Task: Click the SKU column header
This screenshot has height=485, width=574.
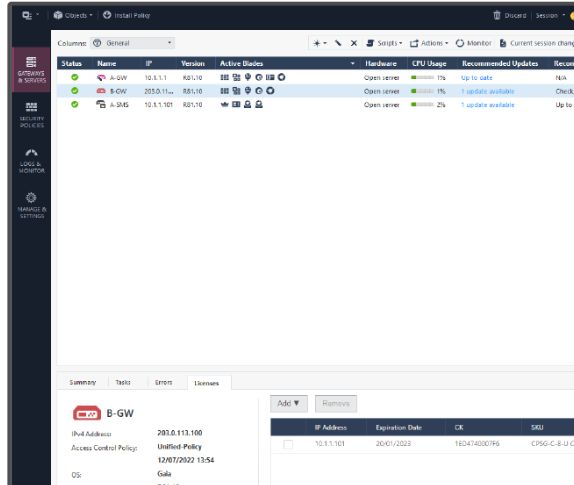Action: pos(537,427)
